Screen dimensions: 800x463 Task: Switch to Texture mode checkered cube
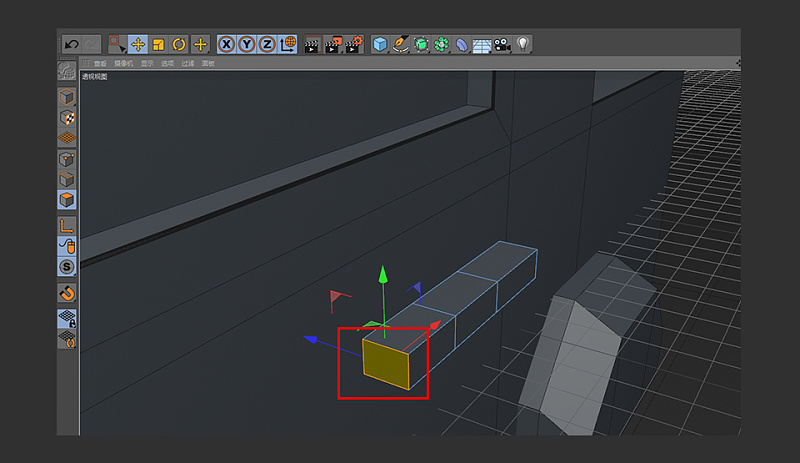(67, 117)
